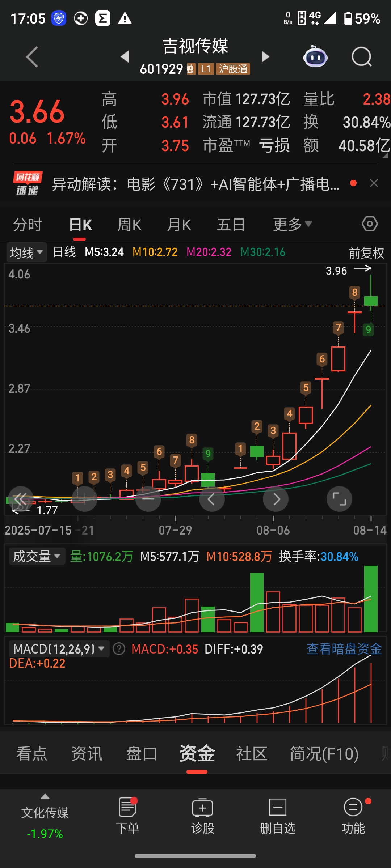Open 诊股 stock diagnosis
This screenshot has height=868, width=391.
click(203, 816)
